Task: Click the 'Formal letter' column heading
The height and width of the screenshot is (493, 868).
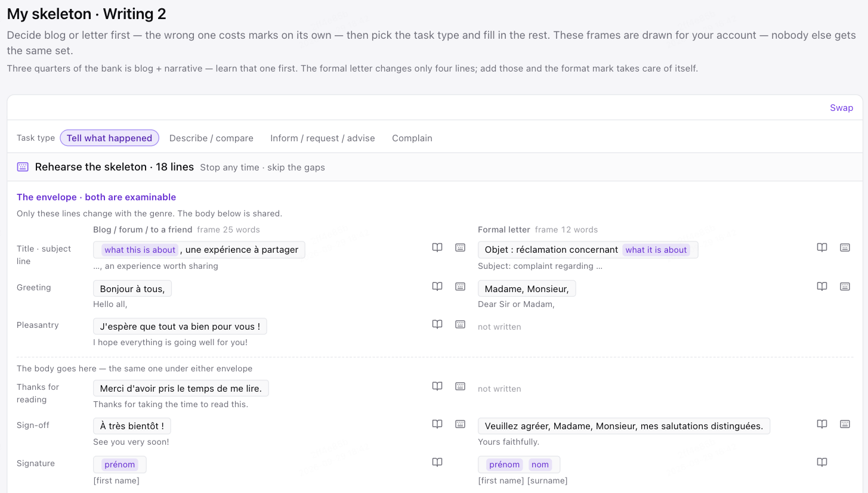Action: [504, 230]
